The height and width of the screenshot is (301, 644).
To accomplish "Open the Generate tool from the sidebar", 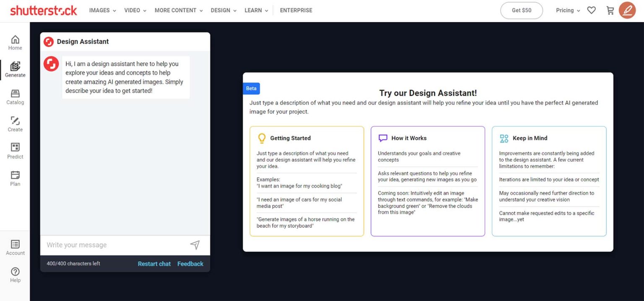I will pyautogui.click(x=15, y=69).
